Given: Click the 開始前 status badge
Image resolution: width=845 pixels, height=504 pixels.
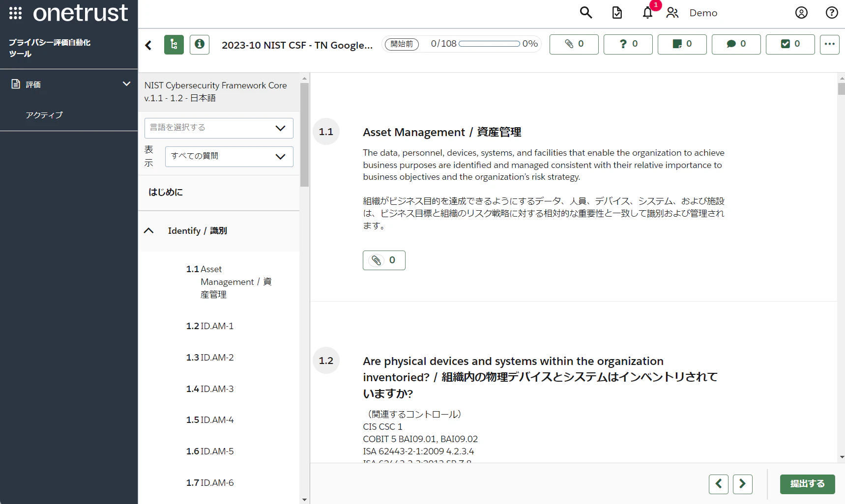Looking at the screenshot, I should pos(402,44).
